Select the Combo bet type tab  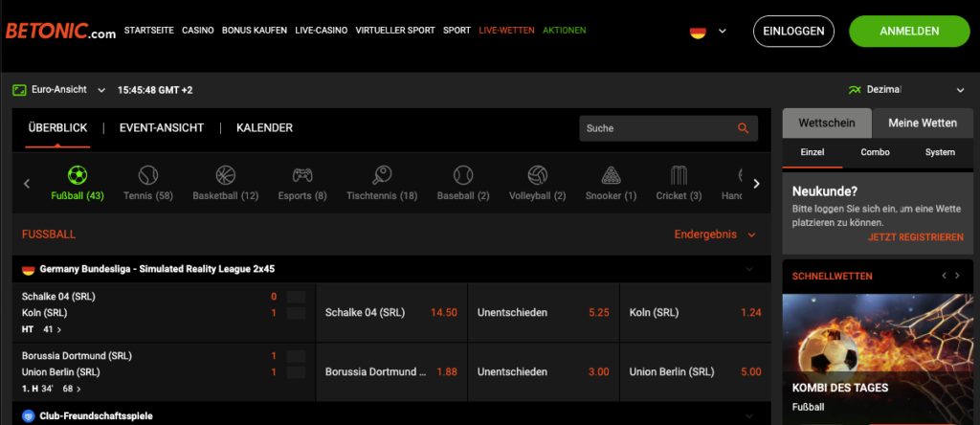pyautogui.click(x=875, y=152)
